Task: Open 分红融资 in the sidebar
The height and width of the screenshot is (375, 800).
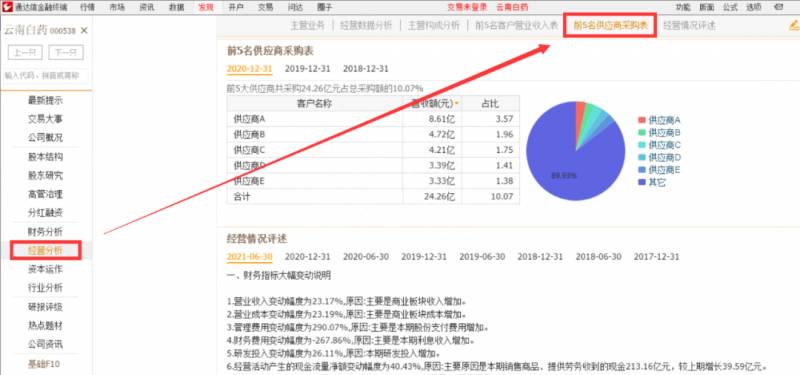Action: [45, 213]
